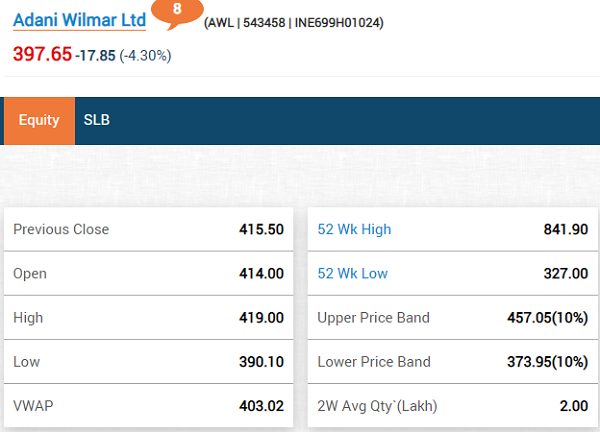Click the price change -17.85

pyautogui.click(x=95, y=55)
